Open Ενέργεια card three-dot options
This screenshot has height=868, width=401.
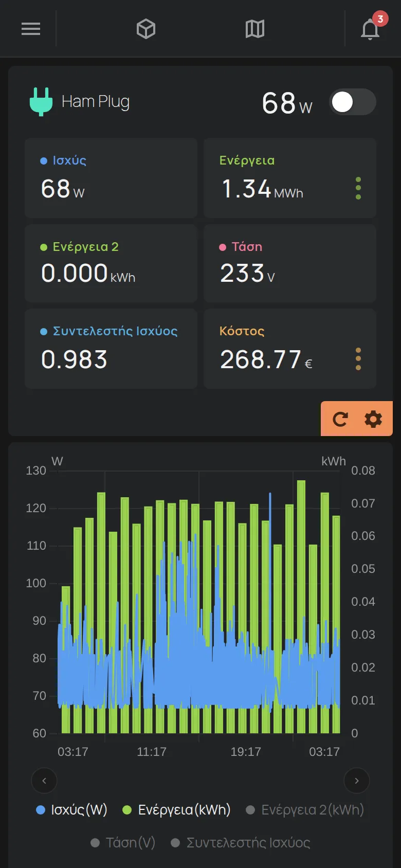click(x=358, y=189)
